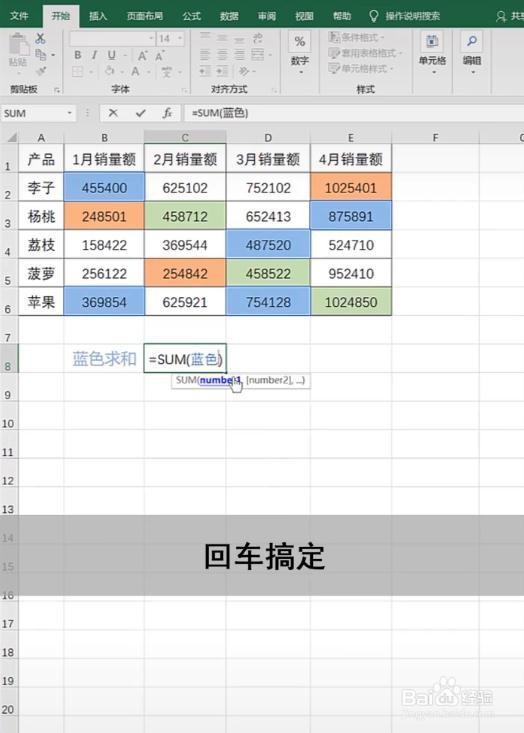This screenshot has width=524, height=733.
Task: Switch to the Formulas (公式) tab
Action: point(192,16)
